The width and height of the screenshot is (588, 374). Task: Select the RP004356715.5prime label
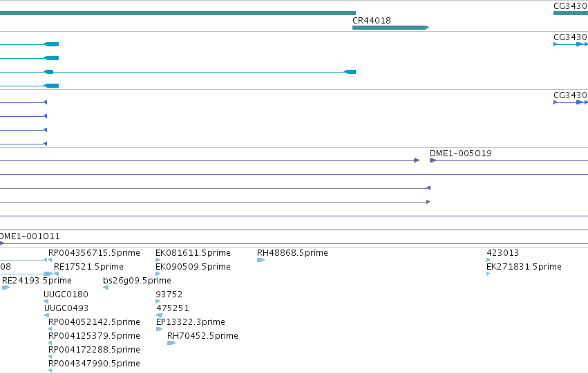[x=94, y=253]
